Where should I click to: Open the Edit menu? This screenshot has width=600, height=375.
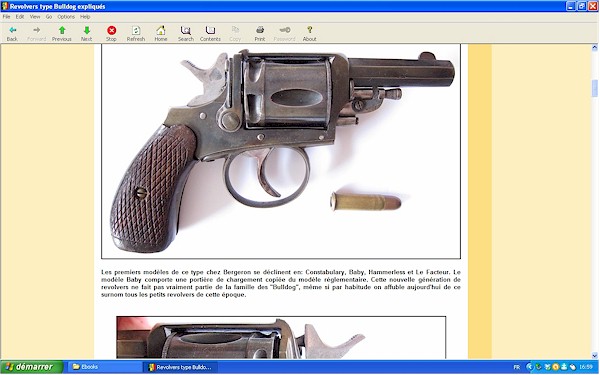click(x=20, y=17)
